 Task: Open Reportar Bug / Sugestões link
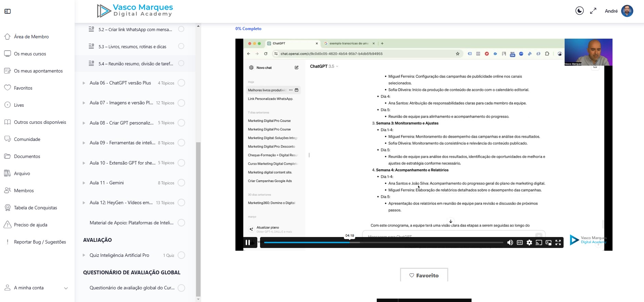click(40, 242)
